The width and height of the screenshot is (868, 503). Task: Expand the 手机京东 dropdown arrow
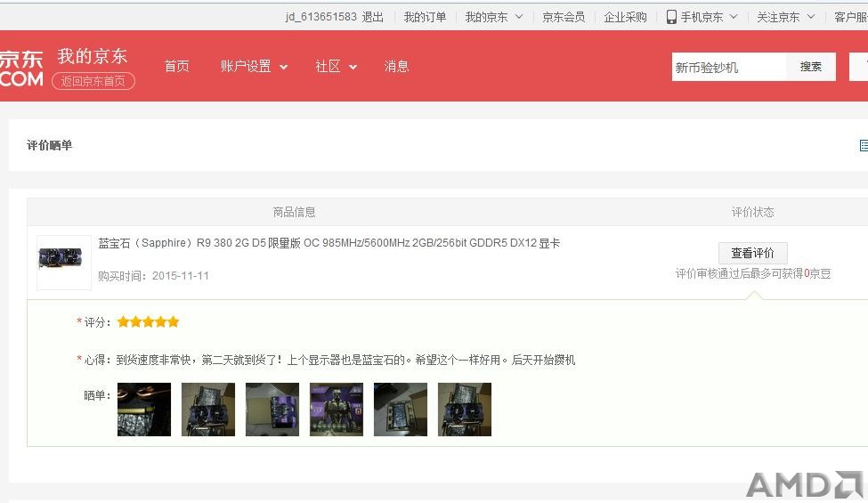(x=734, y=17)
